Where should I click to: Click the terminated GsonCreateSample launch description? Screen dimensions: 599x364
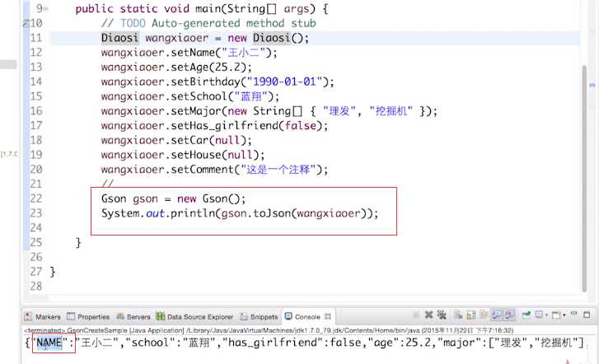tap(268, 330)
